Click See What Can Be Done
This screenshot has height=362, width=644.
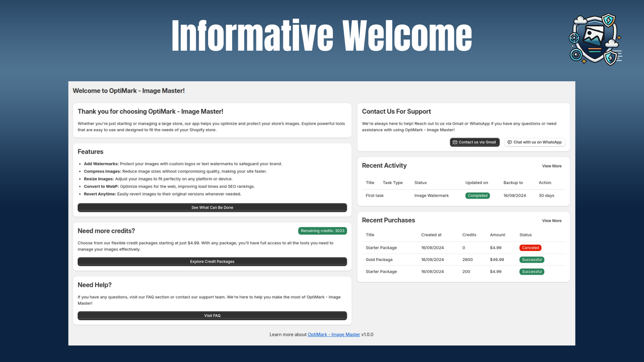212,208
